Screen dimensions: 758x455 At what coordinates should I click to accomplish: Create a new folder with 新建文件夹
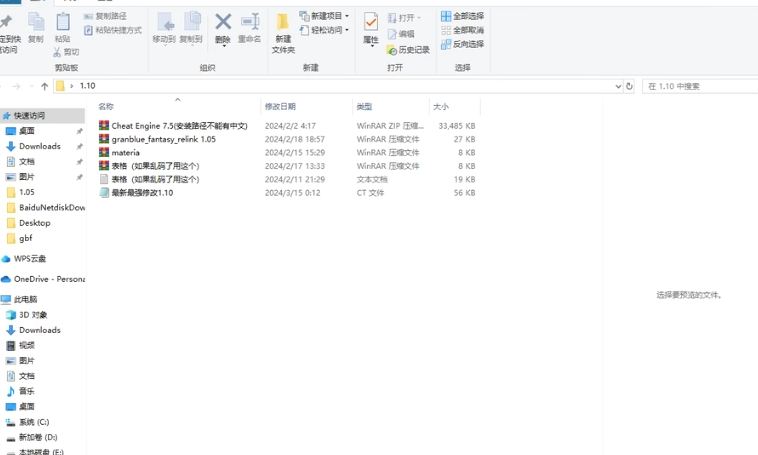(x=283, y=31)
